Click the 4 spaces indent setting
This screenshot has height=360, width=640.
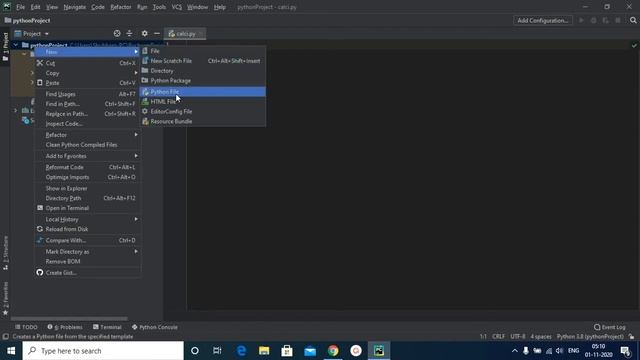click(541, 337)
